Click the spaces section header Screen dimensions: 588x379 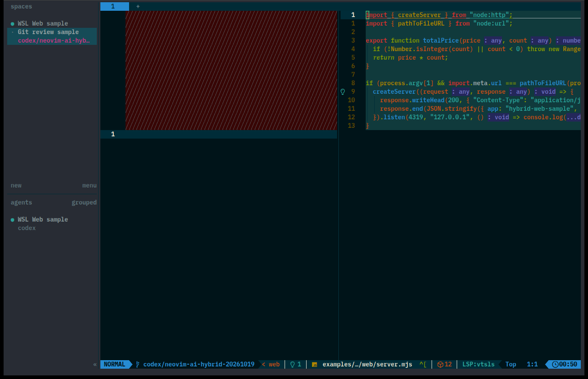click(22, 6)
